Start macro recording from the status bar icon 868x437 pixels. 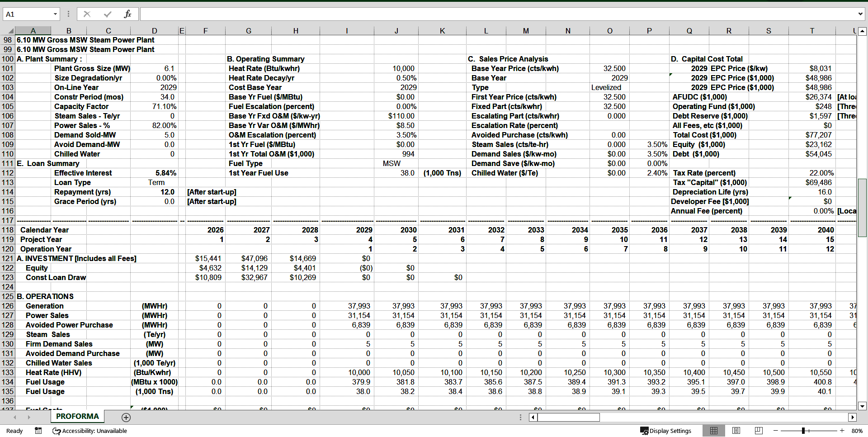point(38,431)
